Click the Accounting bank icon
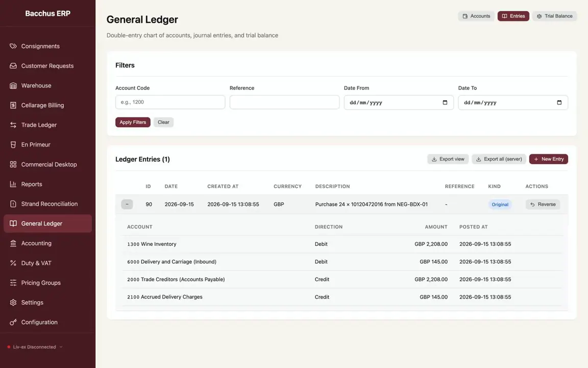Viewport: 588px width, 368px height. [13, 243]
